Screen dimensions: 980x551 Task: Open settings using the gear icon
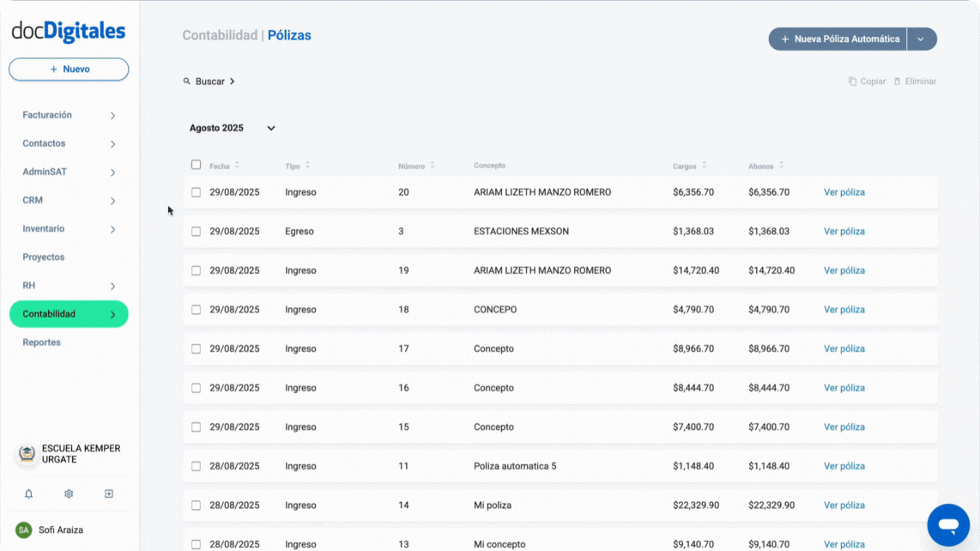pyautogui.click(x=68, y=493)
